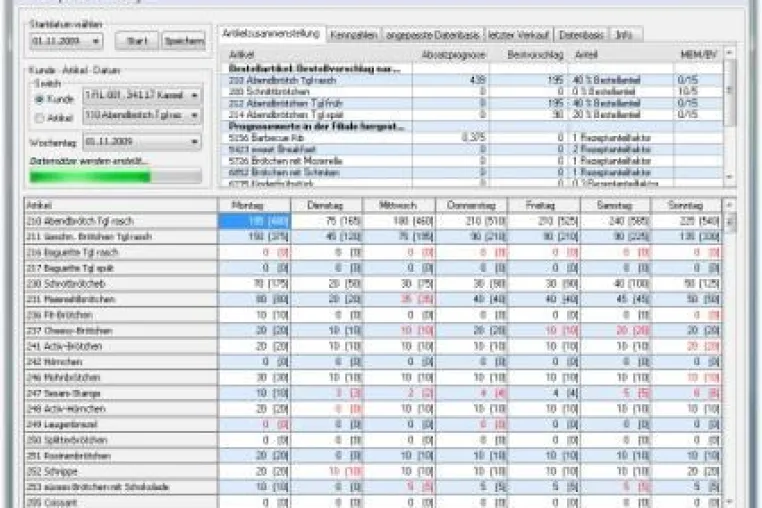
Task: Click the Dienstag column header
Action: tap(326, 206)
